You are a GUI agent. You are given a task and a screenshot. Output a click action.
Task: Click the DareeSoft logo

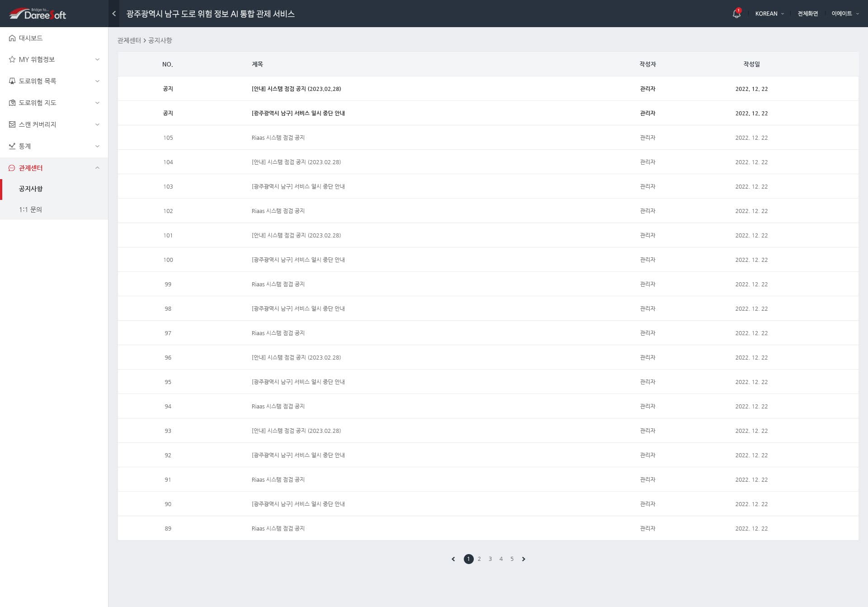[x=38, y=14]
